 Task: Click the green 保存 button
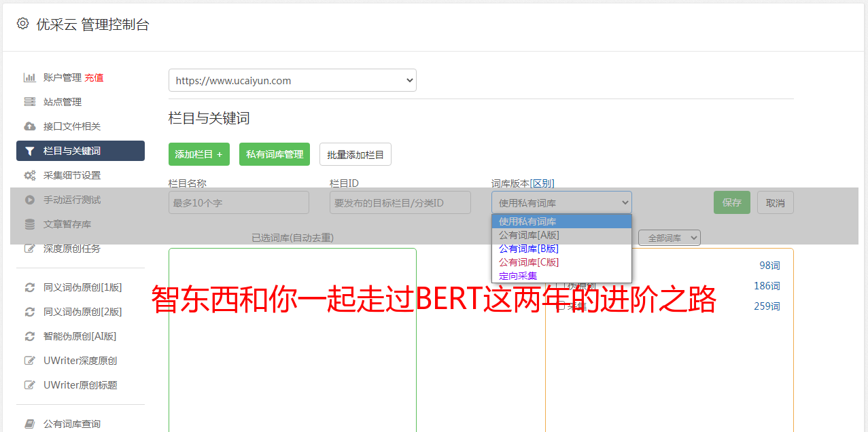point(732,202)
